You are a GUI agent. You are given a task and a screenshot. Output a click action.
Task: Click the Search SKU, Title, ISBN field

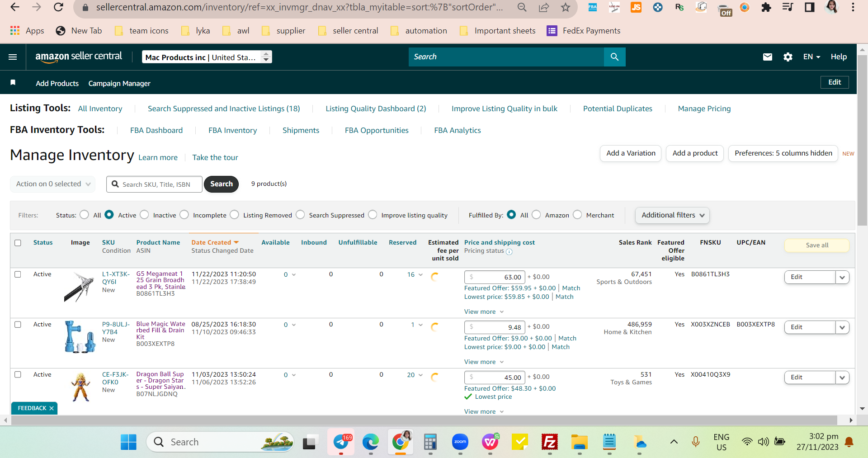click(154, 184)
